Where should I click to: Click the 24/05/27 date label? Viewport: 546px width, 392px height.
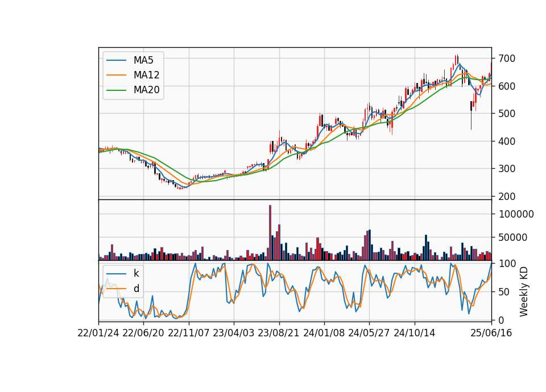tap(369, 333)
